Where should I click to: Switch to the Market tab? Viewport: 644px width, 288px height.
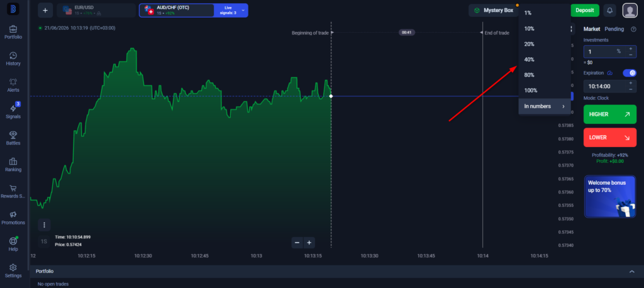591,29
